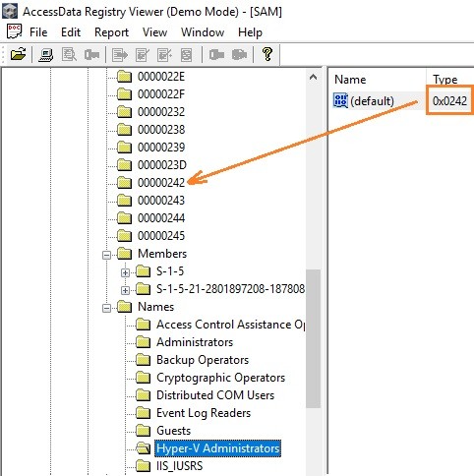Click the find document magnifier toolbar icon
This screenshot has height=476, width=474.
(x=69, y=54)
